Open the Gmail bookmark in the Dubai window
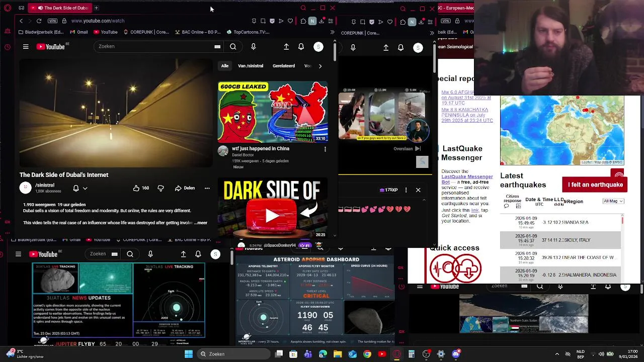This screenshot has height=362, width=644. tap(79, 32)
